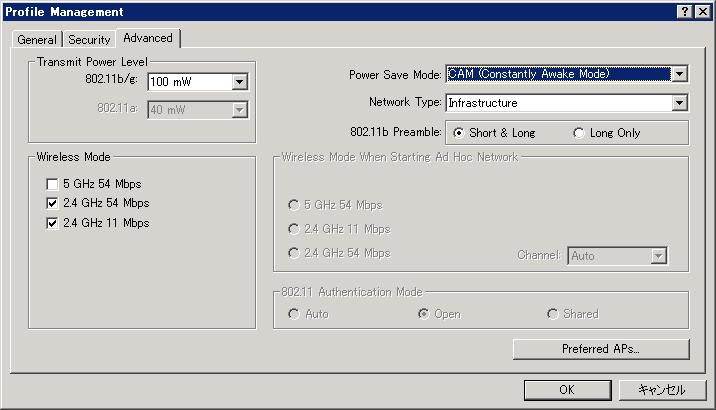Click the Infrastructure network type field
The width and height of the screenshot is (716, 410).
click(557, 103)
